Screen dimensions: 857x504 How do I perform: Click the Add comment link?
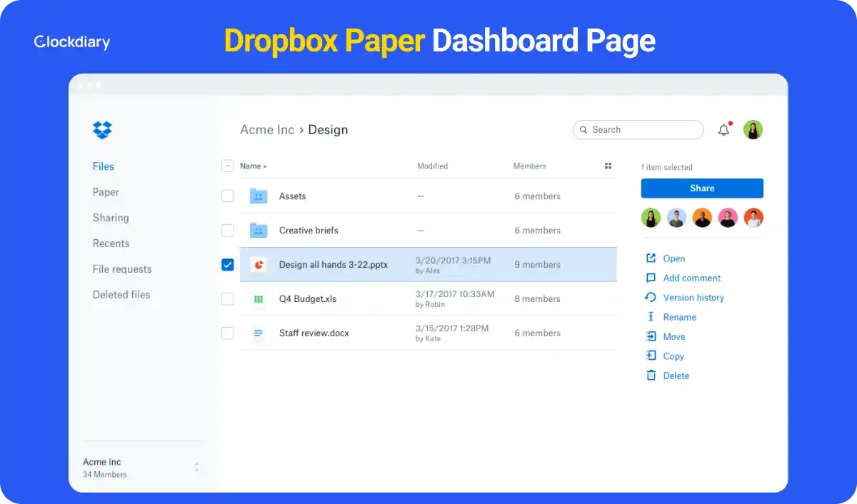tap(692, 278)
